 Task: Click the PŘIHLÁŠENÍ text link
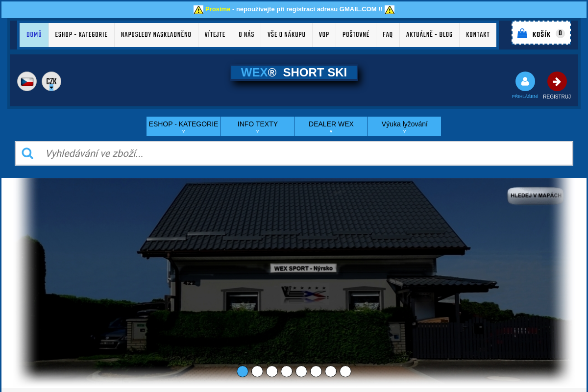[x=525, y=97]
